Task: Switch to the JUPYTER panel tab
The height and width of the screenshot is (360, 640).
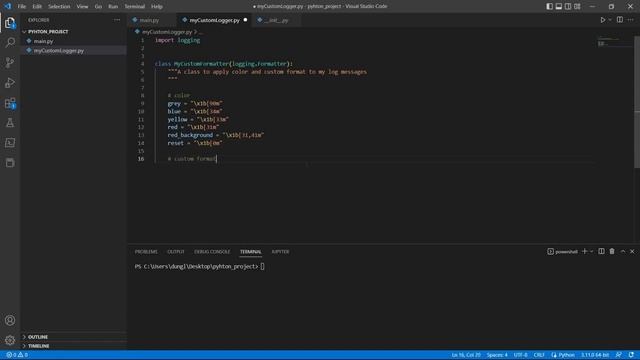Action: [280, 252]
